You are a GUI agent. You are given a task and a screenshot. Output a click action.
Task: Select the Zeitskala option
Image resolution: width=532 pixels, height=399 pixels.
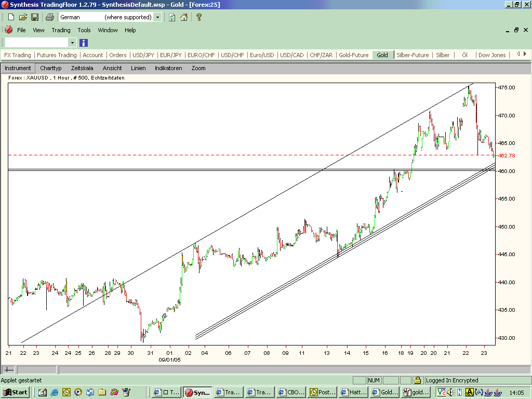(x=82, y=68)
